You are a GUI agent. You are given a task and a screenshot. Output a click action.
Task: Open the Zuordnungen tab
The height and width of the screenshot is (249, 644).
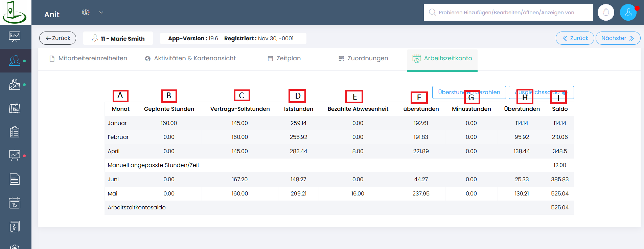364,58
